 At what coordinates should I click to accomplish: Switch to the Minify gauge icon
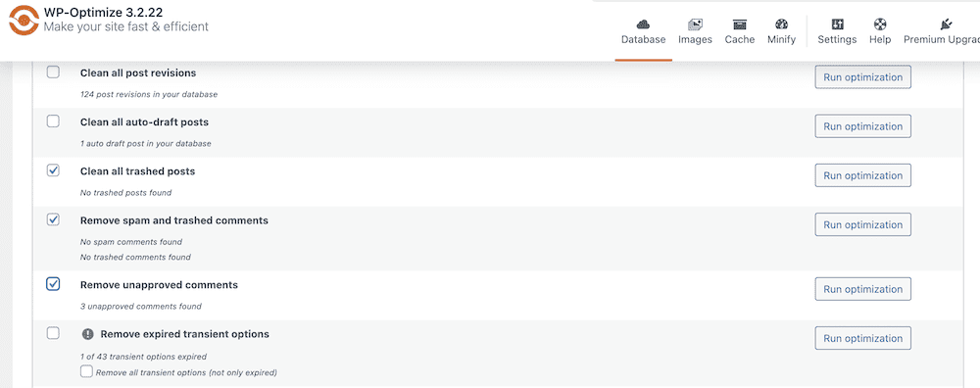coord(781,24)
